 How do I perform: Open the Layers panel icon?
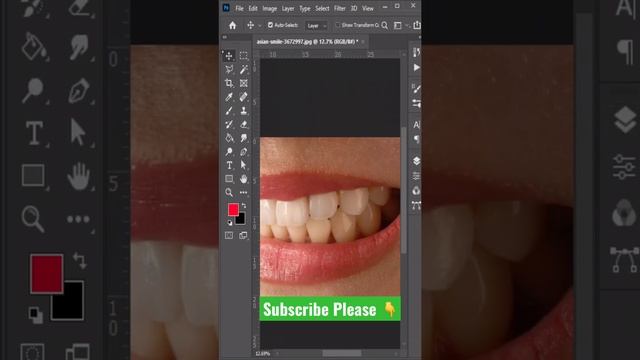tap(416, 161)
